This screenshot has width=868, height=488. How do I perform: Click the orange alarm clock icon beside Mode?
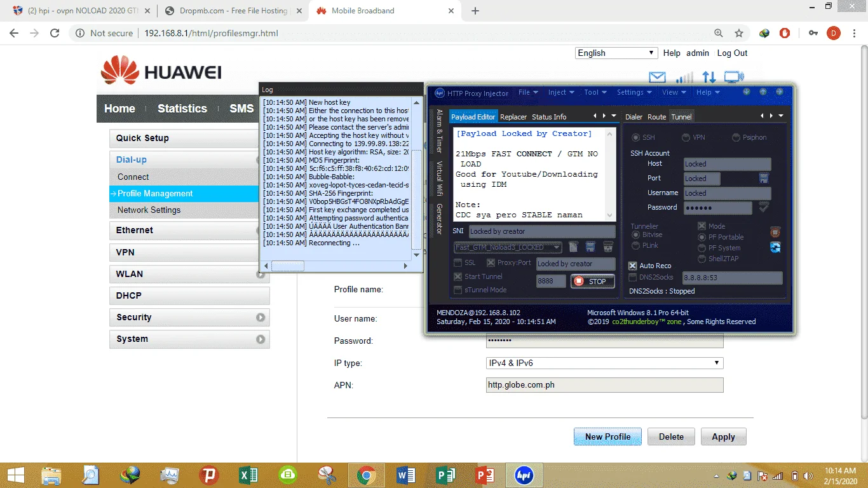click(x=775, y=232)
